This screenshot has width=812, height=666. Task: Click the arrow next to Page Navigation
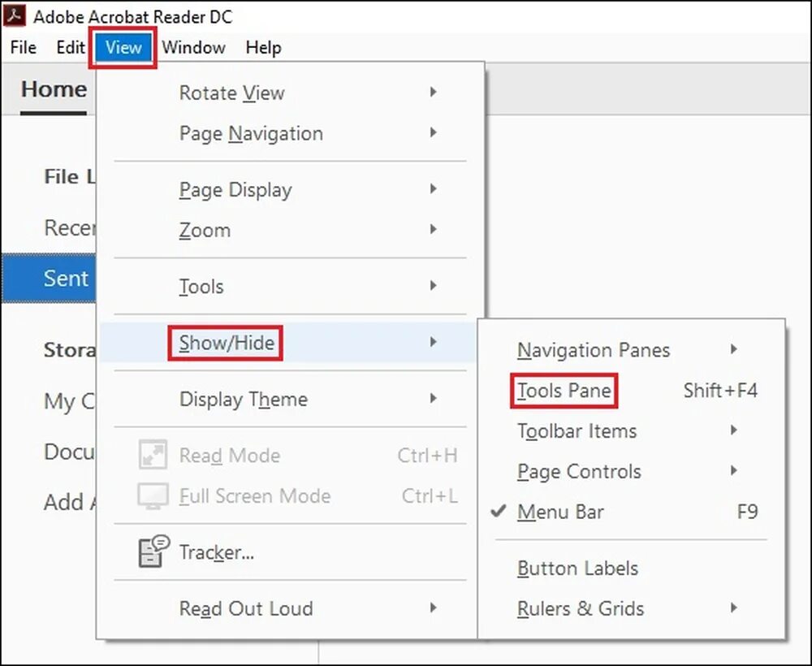coord(434,132)
